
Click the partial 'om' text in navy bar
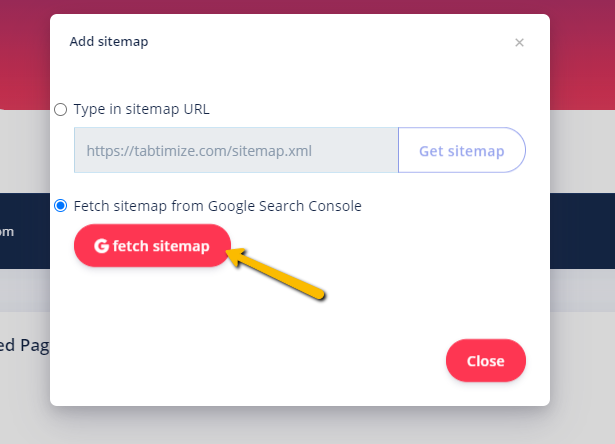click(7, 232)
